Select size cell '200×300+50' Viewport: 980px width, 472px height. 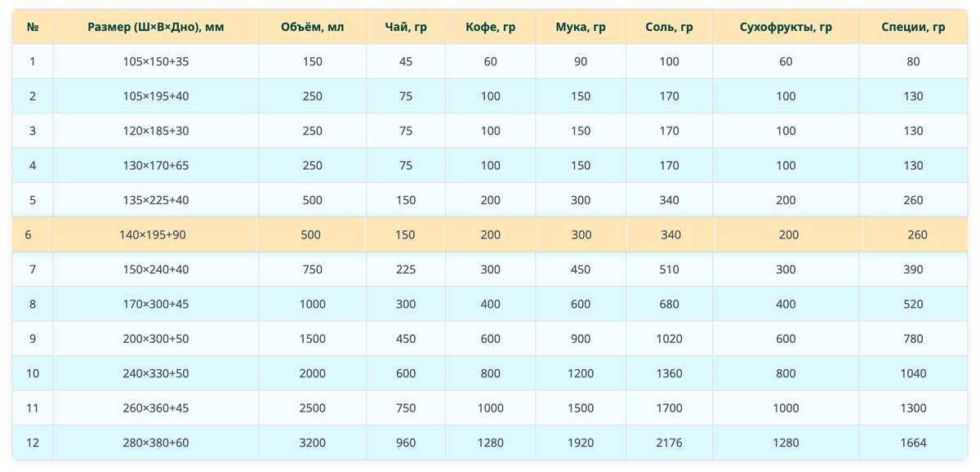point(156,339)
